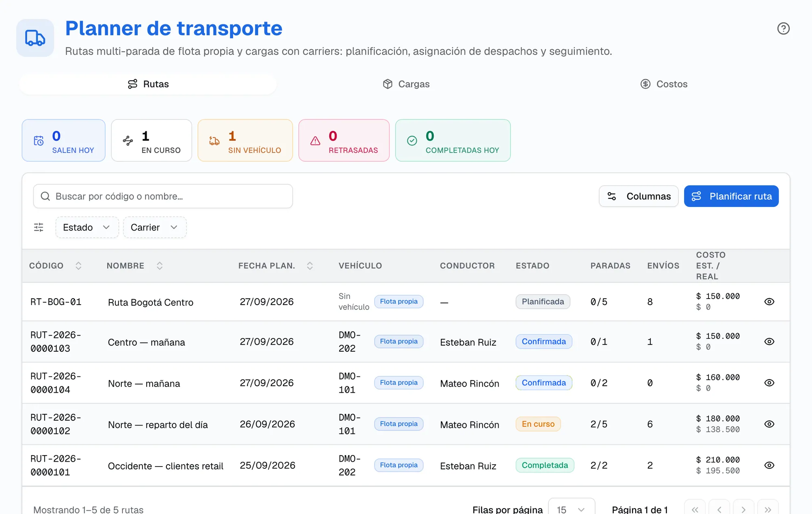Filter by Salen hoy card
812x514 pixels.
[x=64, y=140]
